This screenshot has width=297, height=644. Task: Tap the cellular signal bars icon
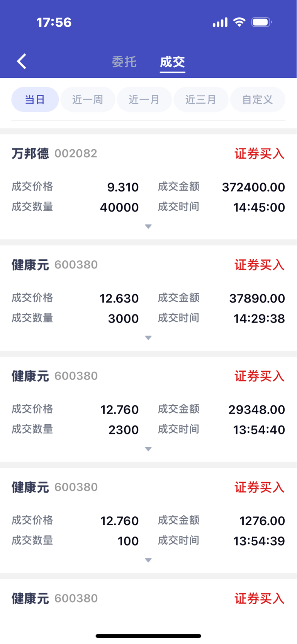[220, 22]
